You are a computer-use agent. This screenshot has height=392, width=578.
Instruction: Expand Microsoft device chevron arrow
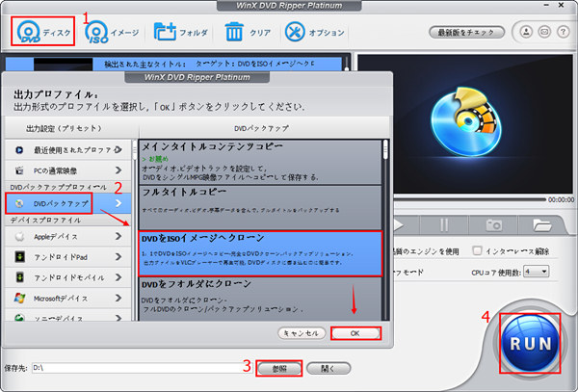[118, 298]
